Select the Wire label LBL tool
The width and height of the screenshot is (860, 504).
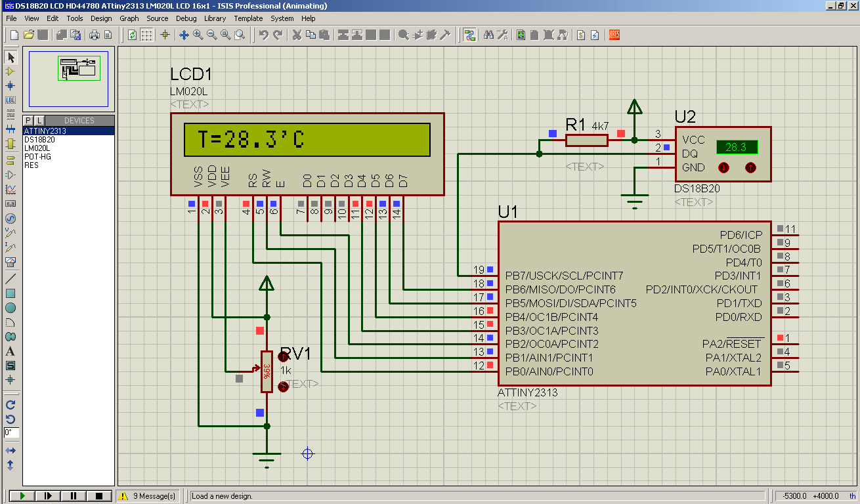pyautogui.click(x=10, y=100)
